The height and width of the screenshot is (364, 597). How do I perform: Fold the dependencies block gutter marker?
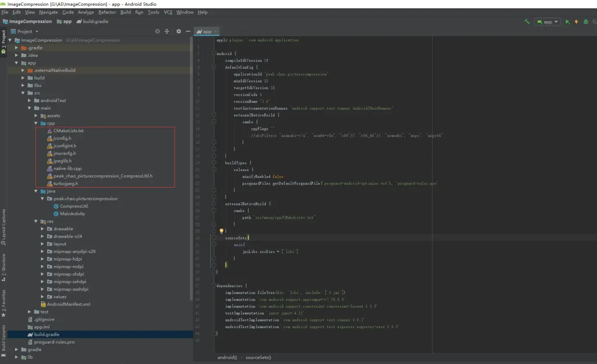point(214,286)
